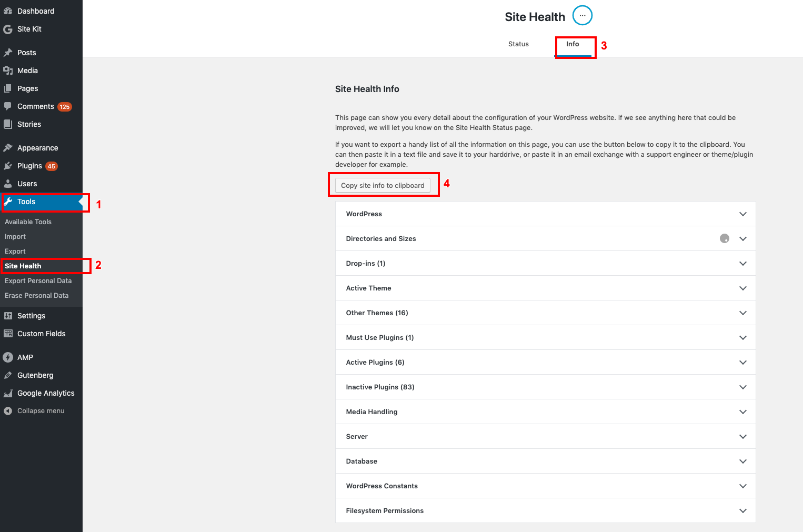Select the Info tab
The height and width of the screenshot is (532, 803).
(573, 44)
